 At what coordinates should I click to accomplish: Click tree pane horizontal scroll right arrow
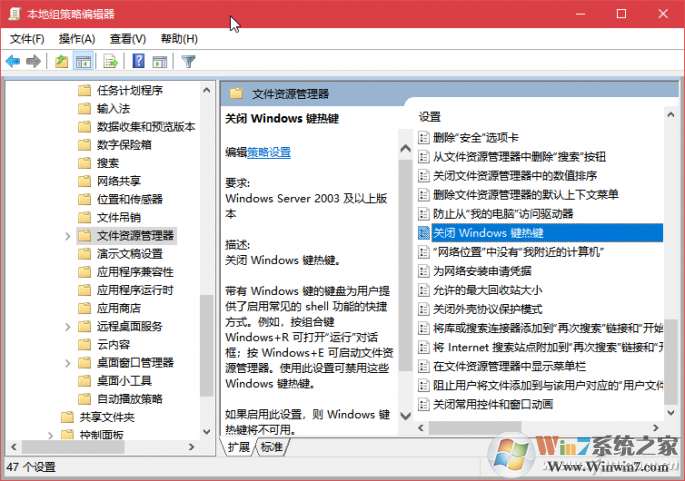191,447
